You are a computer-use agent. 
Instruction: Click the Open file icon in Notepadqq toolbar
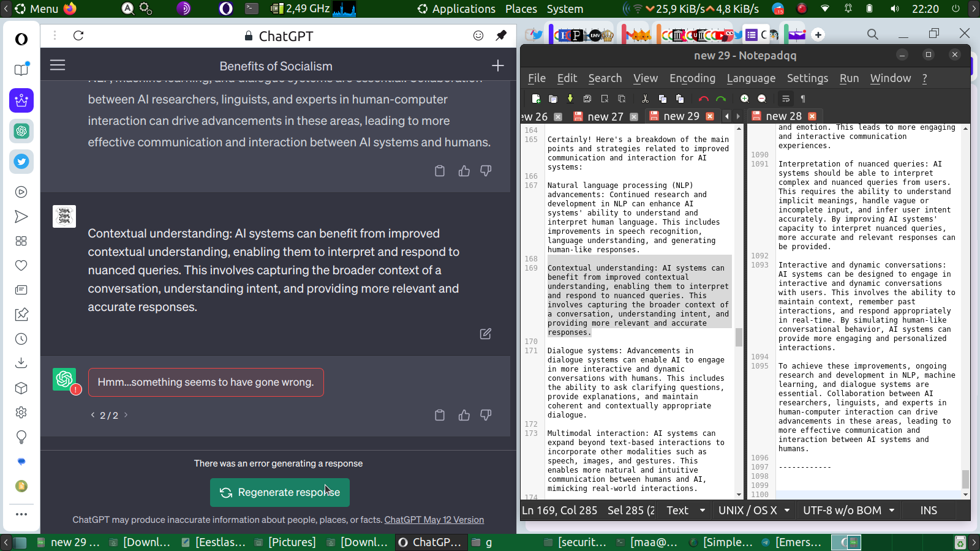click(x=552, y=99)
